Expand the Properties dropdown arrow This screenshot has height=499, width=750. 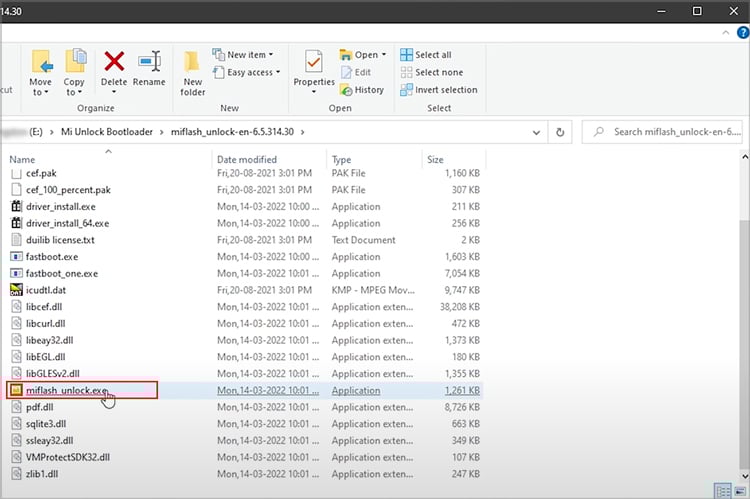point(314,92)
